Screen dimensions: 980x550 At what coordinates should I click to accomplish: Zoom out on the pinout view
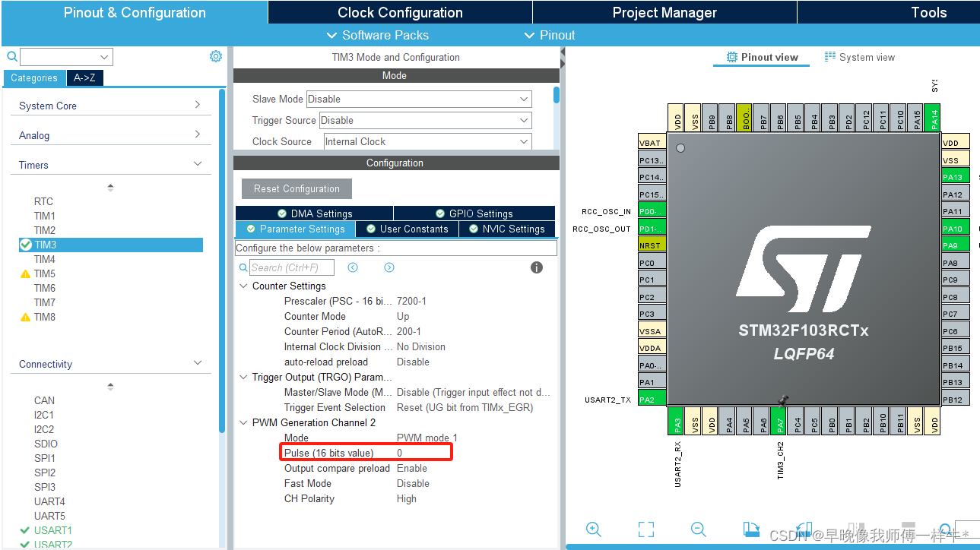click(699, 529)
